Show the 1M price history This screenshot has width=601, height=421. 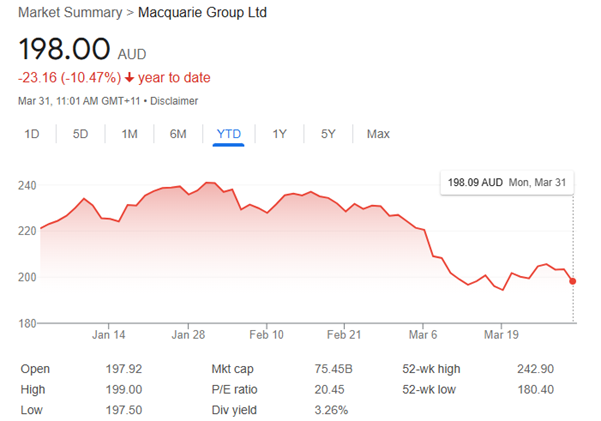point(130,134)
